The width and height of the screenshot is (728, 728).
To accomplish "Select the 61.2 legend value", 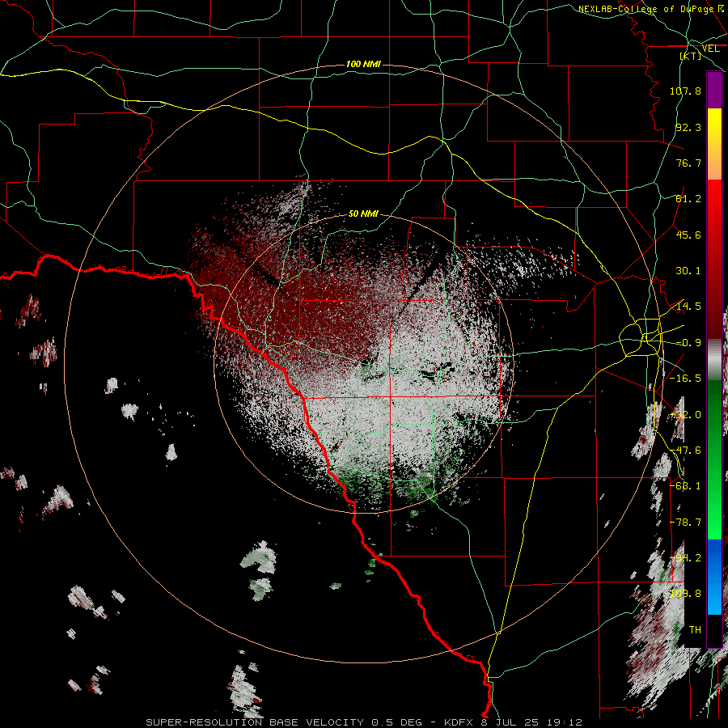I will (x=688, y=199).
